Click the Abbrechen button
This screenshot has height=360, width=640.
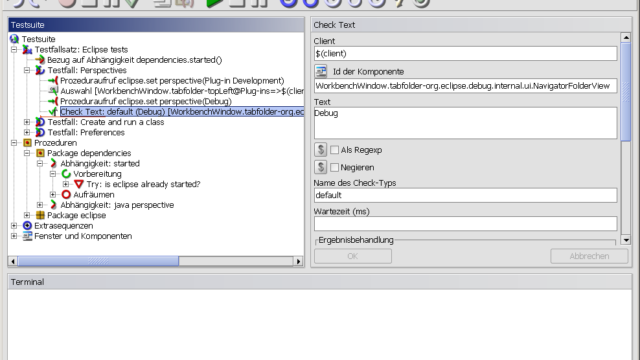589,256
